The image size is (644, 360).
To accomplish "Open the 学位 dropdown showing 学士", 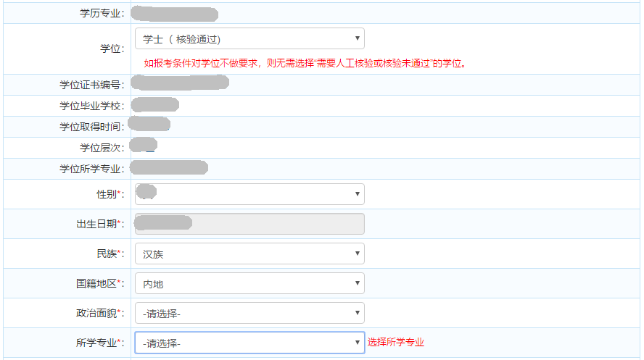I will point(249,38).
